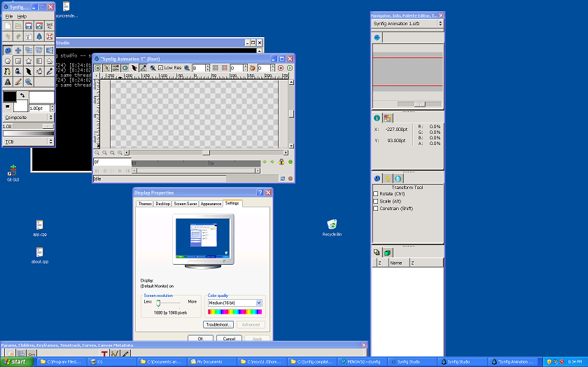Enable the Low Res checkbox
The width and height of the screenshot is (588, 367).
(161, 68)
